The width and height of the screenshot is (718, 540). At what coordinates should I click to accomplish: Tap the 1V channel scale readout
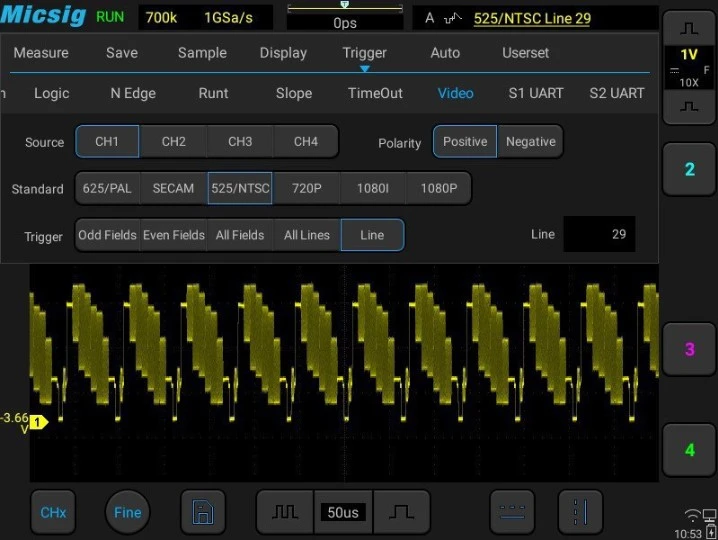689,55
